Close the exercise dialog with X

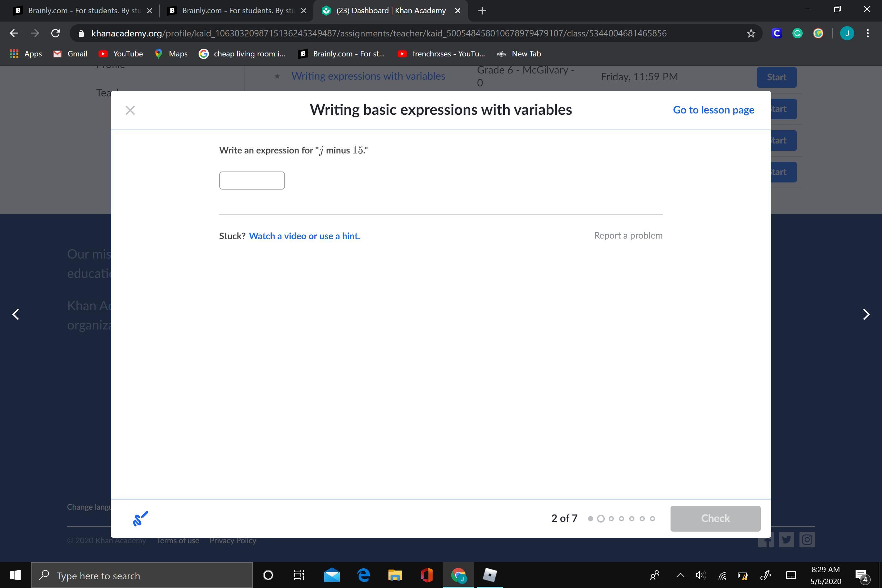click(130, 110)
